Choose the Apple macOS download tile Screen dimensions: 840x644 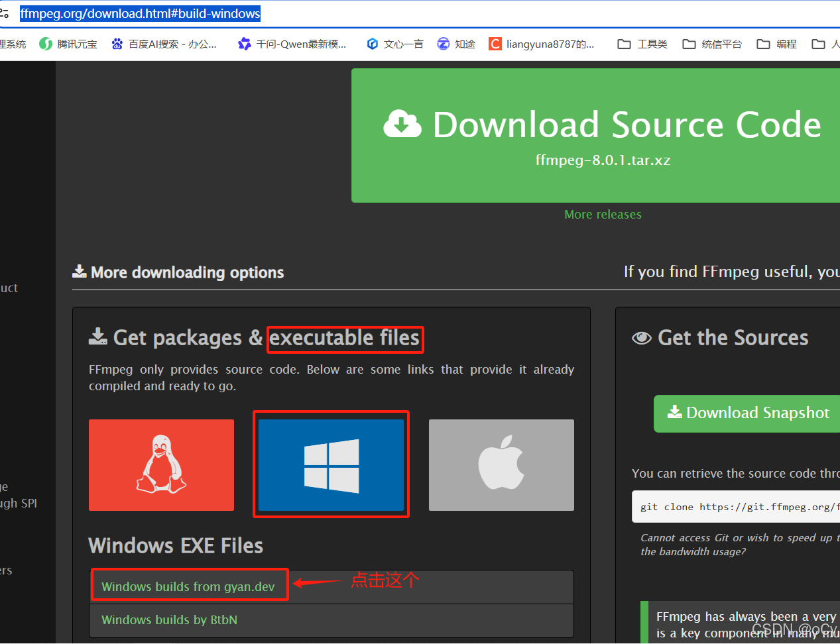[x=501, y=465]
